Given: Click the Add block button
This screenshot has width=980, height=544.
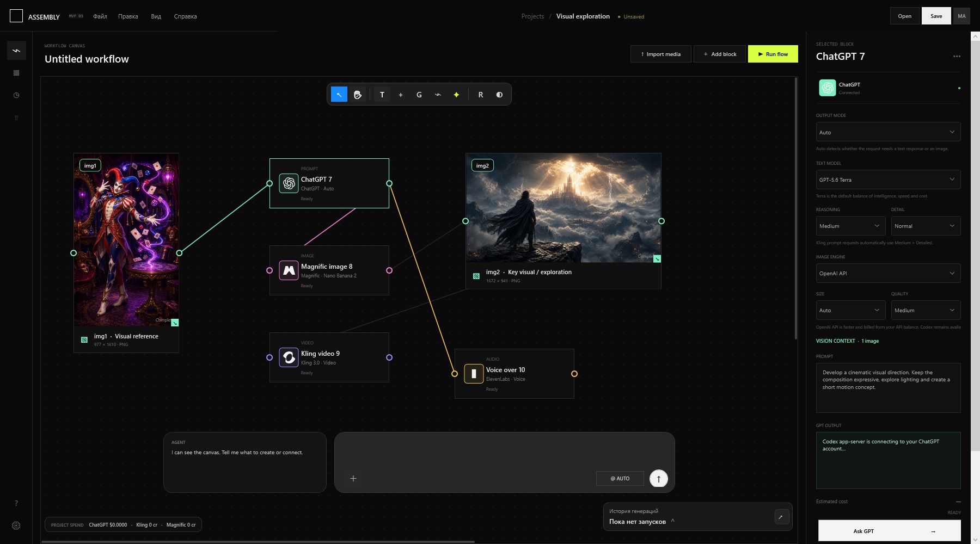Looking at the screenshot, I should pyautogui.click(x=720, y=54).
